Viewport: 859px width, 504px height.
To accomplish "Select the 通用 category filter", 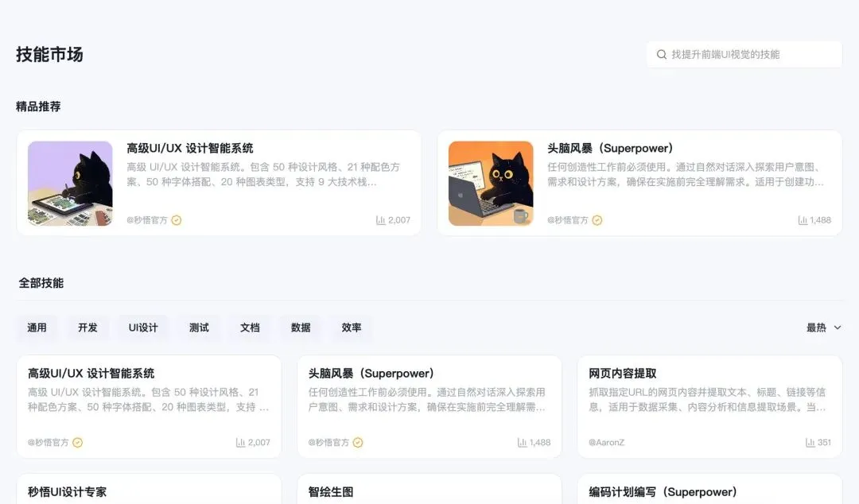I will [37, 328].
